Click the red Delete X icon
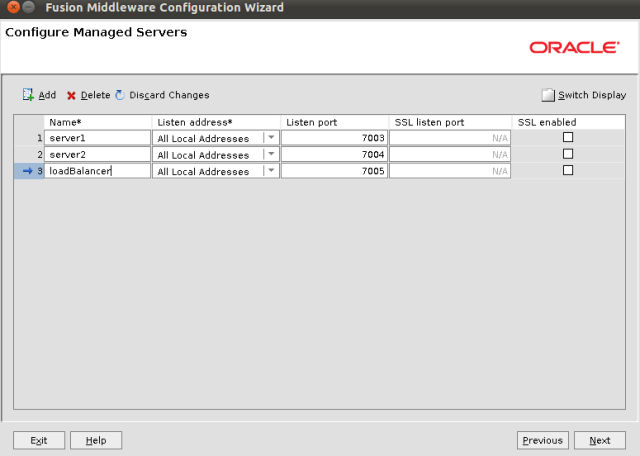 coord(71,96)
